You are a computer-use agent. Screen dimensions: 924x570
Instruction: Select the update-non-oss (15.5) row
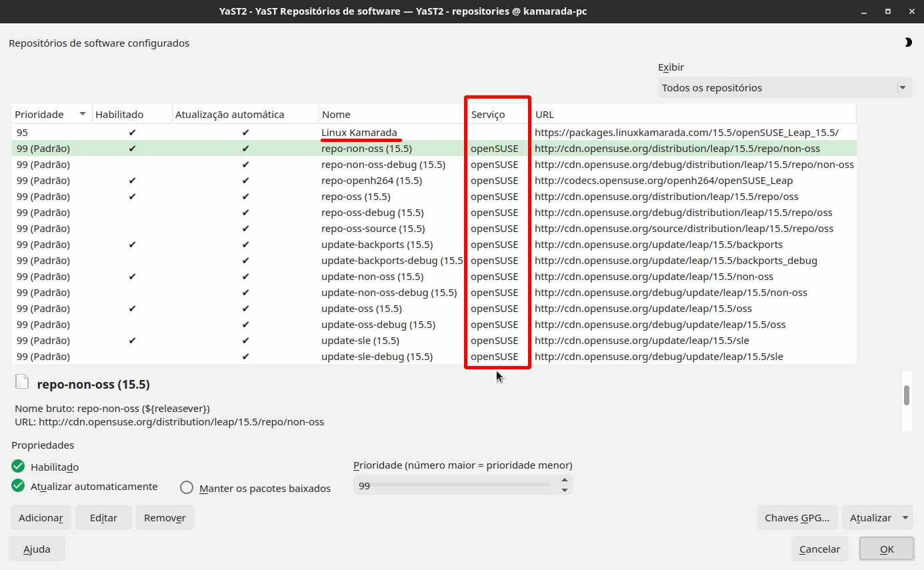point(433,277)
